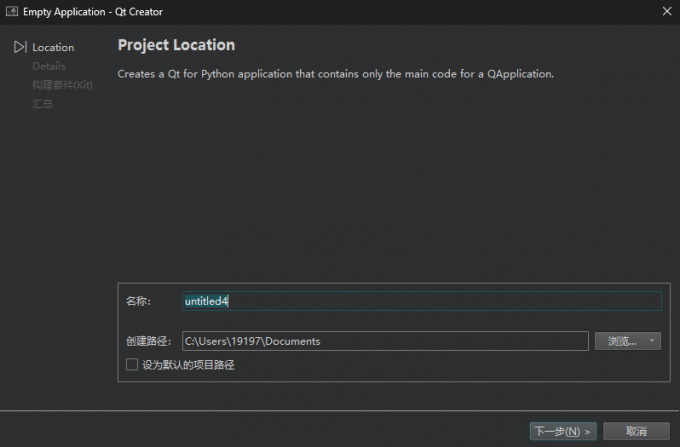Click the 创建路径 field with Documents path
Screen dimensions: 680x447
pos(385,342)
